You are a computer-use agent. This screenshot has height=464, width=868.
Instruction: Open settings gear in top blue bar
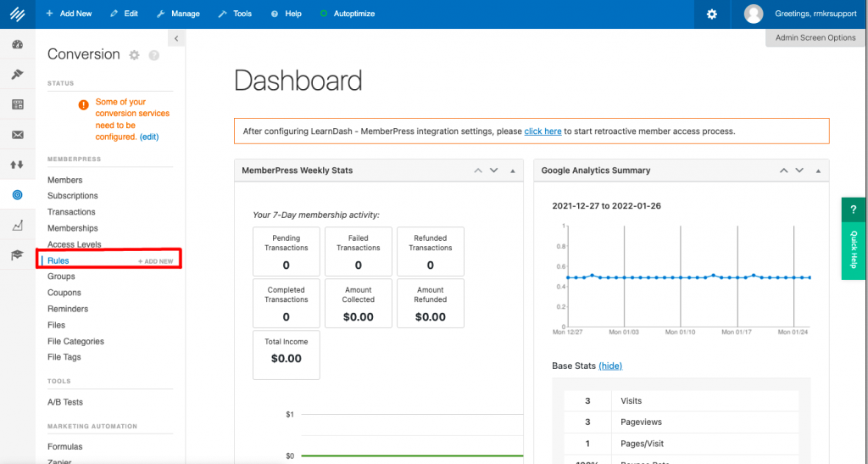tap(711, 14)
